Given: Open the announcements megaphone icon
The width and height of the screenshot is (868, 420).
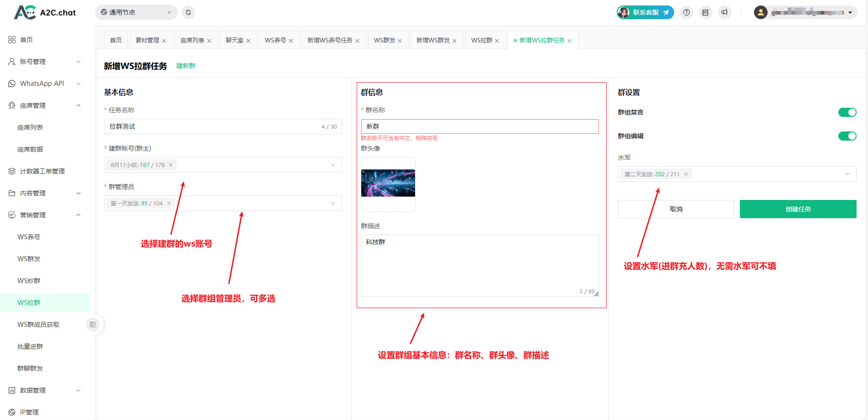Looking at the screenshot, I should pyautogui.click(x=724, y=12).
